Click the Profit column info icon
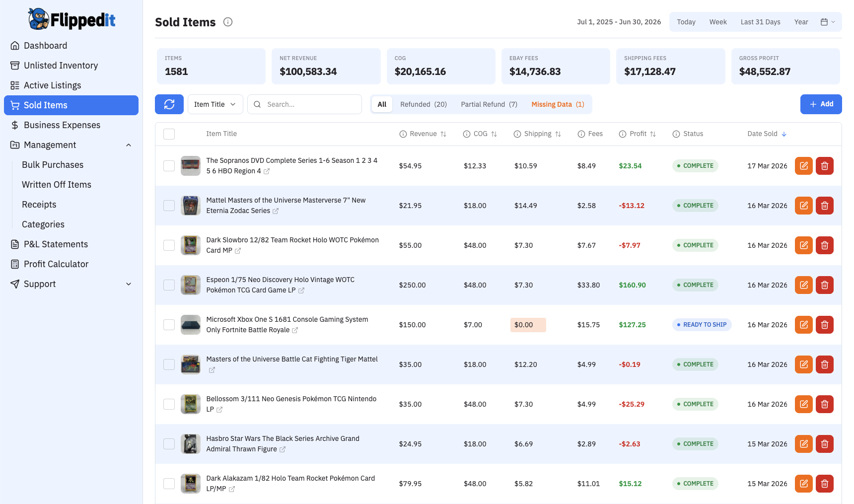The image size is (854, 504). [622, 134]
